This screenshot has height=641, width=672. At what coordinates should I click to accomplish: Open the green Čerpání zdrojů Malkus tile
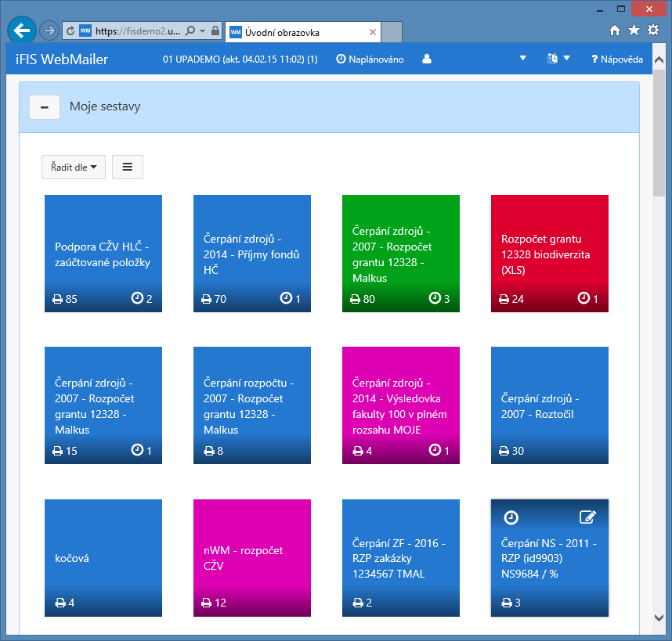[x=401, y=254]
